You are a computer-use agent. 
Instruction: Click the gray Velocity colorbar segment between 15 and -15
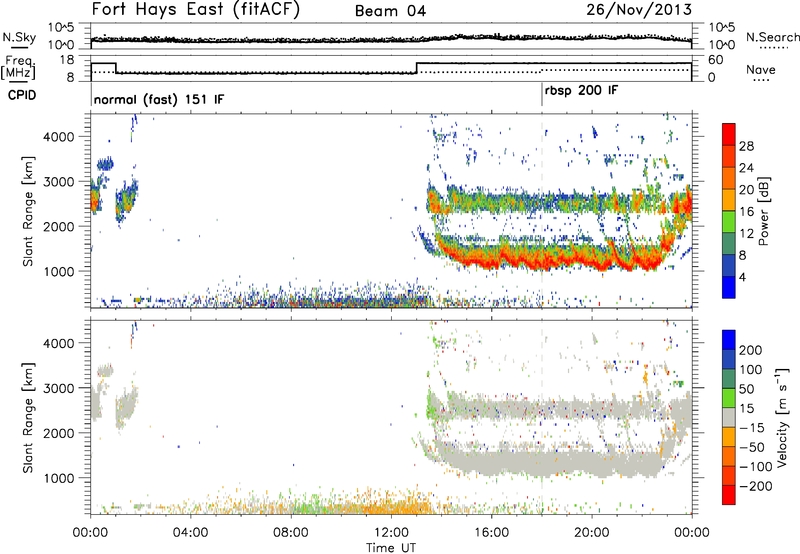click(x=729, y=417)
